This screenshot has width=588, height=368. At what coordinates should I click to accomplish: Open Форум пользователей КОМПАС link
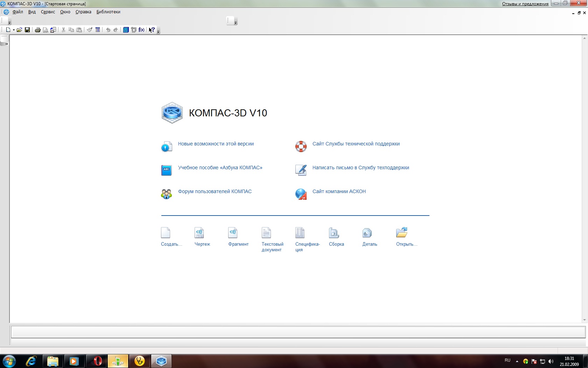(x=215, y=191)
